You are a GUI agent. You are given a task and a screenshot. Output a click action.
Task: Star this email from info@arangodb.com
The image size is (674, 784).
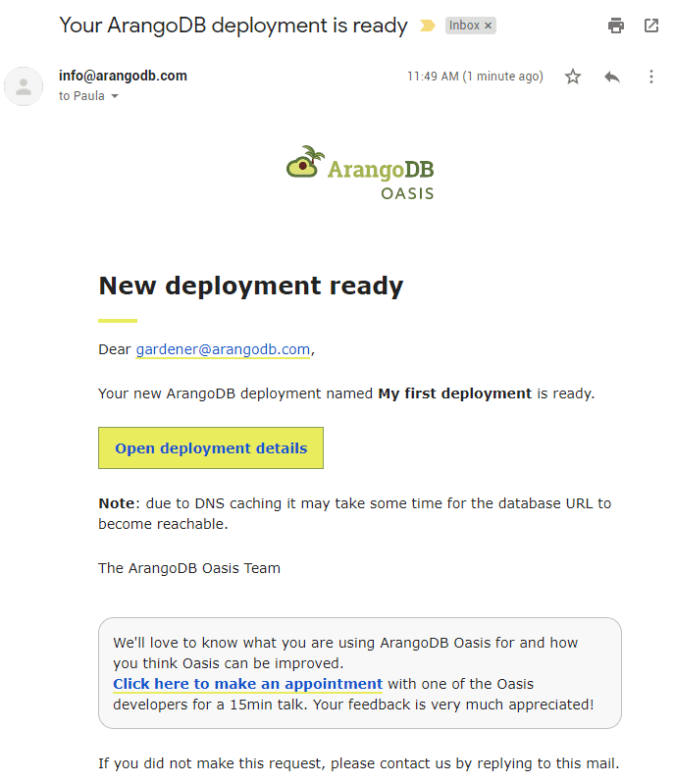coord(573,77)
